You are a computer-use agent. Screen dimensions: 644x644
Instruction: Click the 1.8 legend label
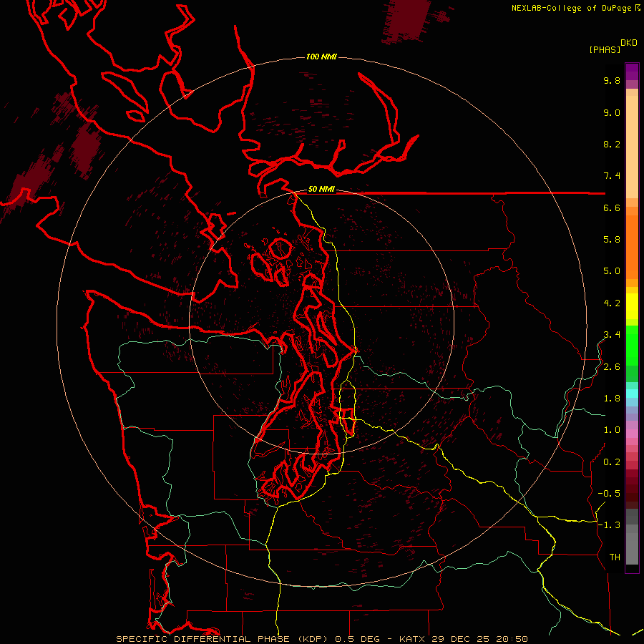tap(612, 399)
